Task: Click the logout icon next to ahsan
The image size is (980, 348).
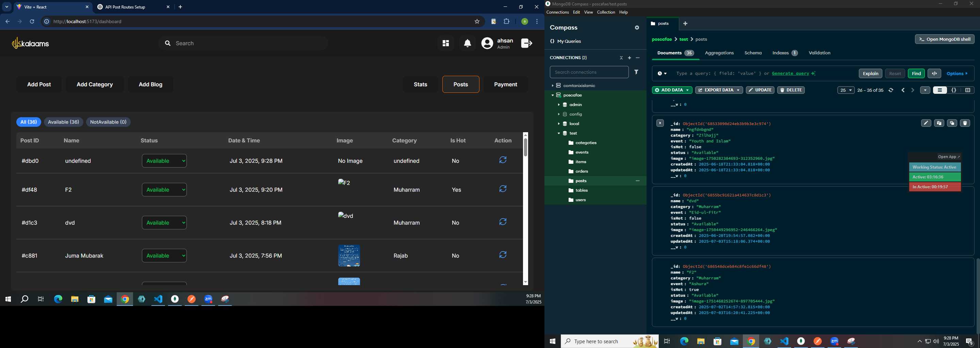Action: tap(526, 43)
